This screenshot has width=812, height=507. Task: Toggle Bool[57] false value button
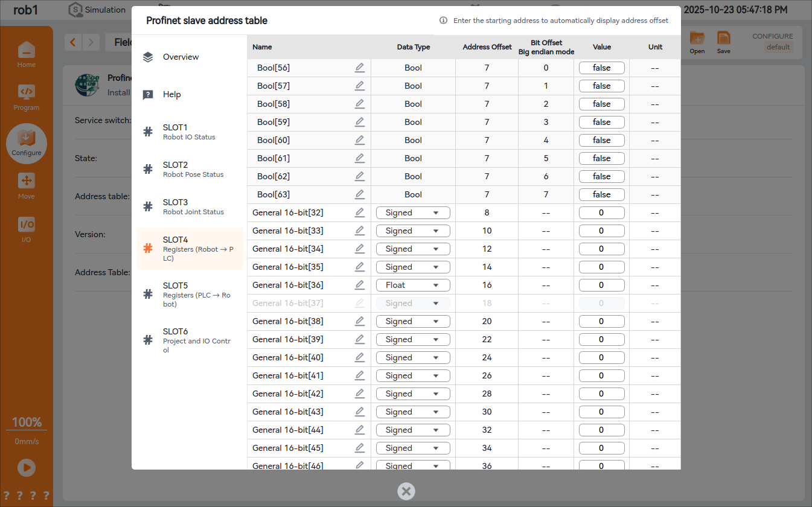(x=601, y=86)
